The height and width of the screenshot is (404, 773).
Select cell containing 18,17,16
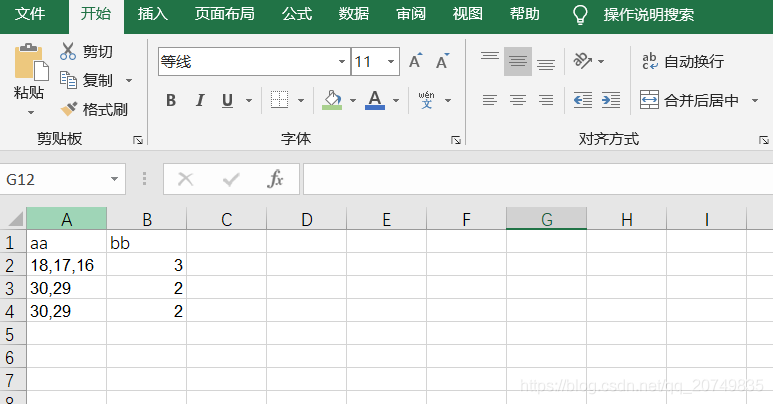point(67,265)
